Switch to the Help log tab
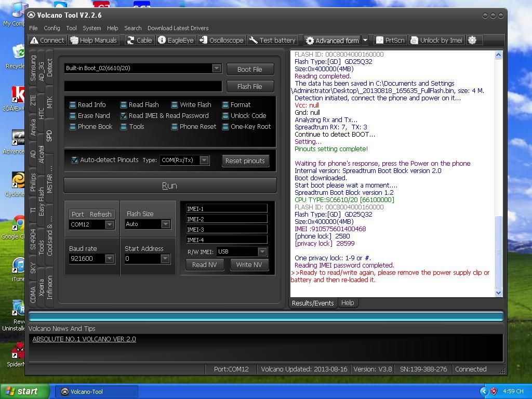This screenshot has width=532, height=399. (x=348, y=303)
